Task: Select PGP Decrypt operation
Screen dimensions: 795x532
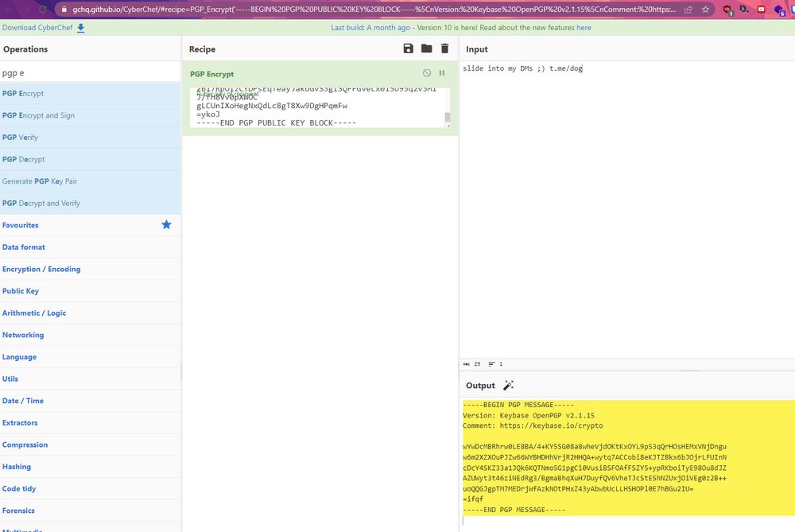Action: point(91,159)
